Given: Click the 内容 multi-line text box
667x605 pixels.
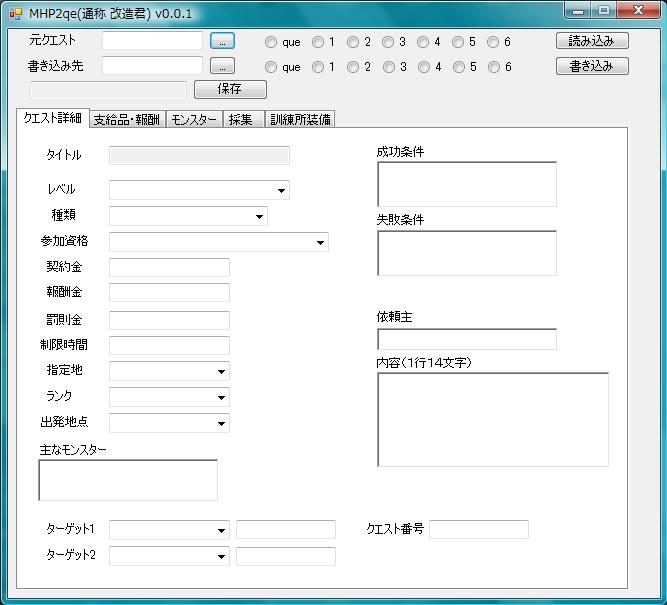Looking at the screenshot, I should tap(493, 419).
